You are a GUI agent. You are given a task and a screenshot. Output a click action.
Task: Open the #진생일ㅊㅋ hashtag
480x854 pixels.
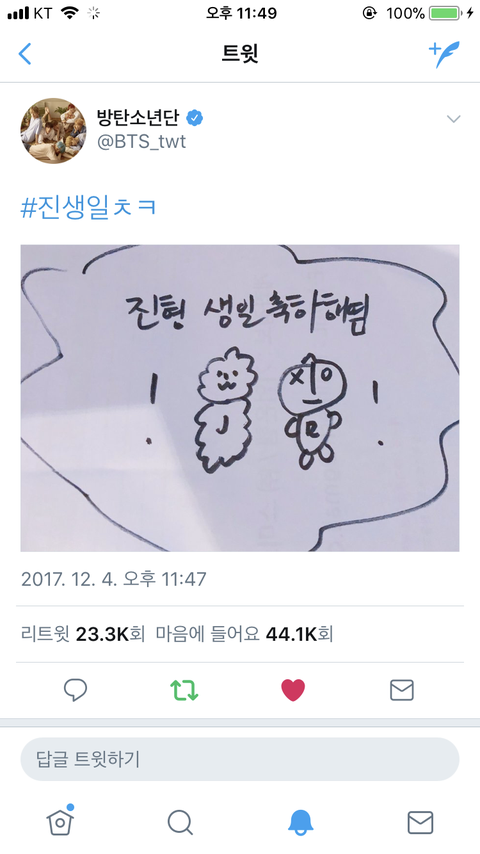coord(89,208)
